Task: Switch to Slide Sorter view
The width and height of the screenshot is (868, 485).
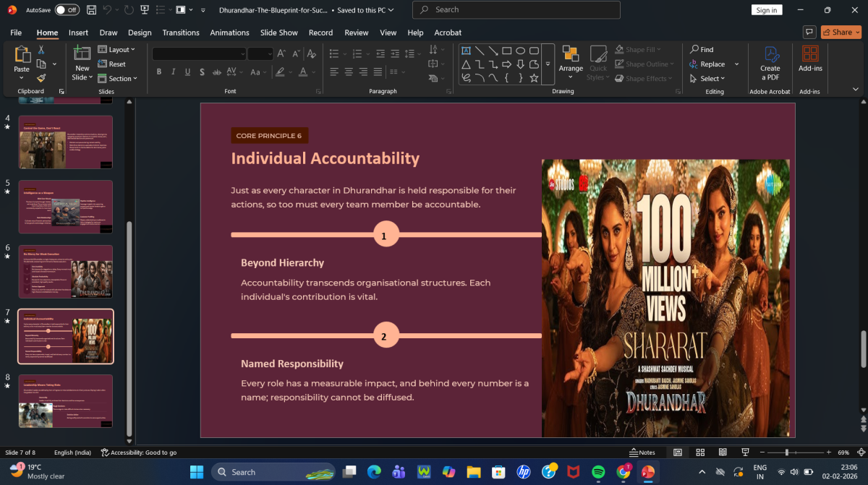Action: pos(700,452)
